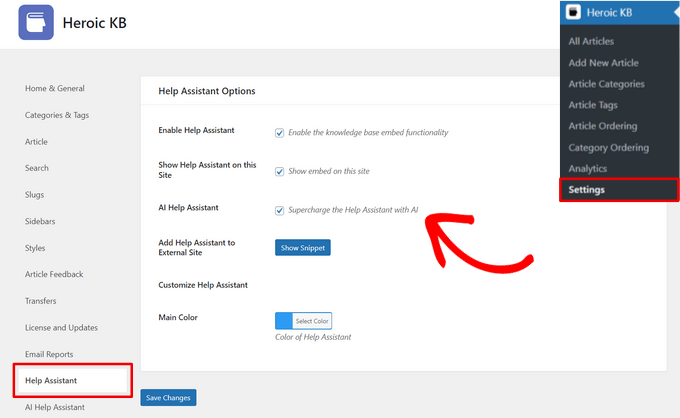Go to the Styles settings tab

pos(35,248)
